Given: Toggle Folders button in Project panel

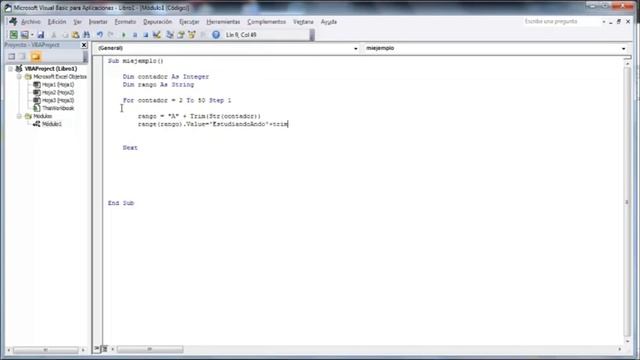Looking at the screenshot, I should click(x=36, y=56).
